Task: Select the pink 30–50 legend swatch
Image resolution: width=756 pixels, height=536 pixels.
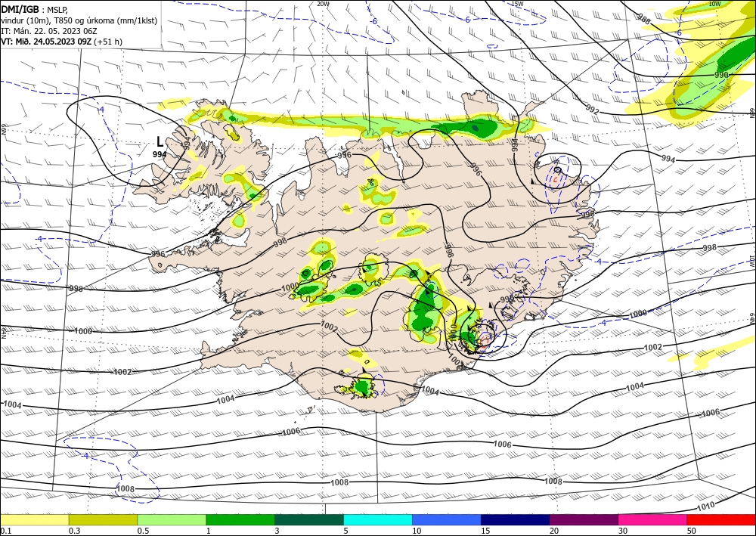Action: (653, 519)
